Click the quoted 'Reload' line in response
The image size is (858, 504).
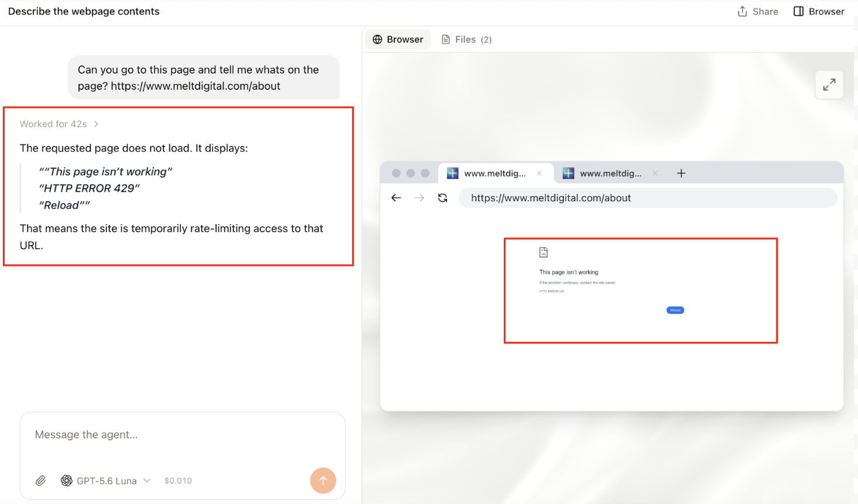64,205
